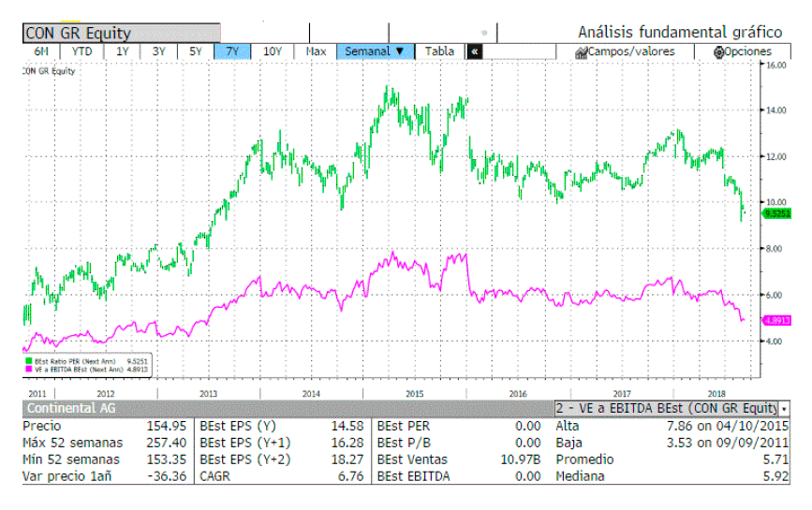Viewport: 812px width, 510px height.
Task: Click the green BEst Ratio PER legend swatch
Action: click(x=28, y=361)
